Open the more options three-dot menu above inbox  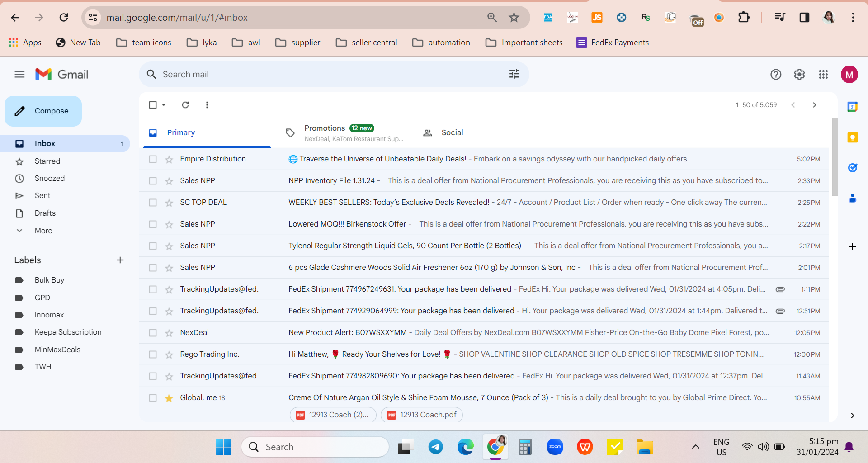[207, 105]
